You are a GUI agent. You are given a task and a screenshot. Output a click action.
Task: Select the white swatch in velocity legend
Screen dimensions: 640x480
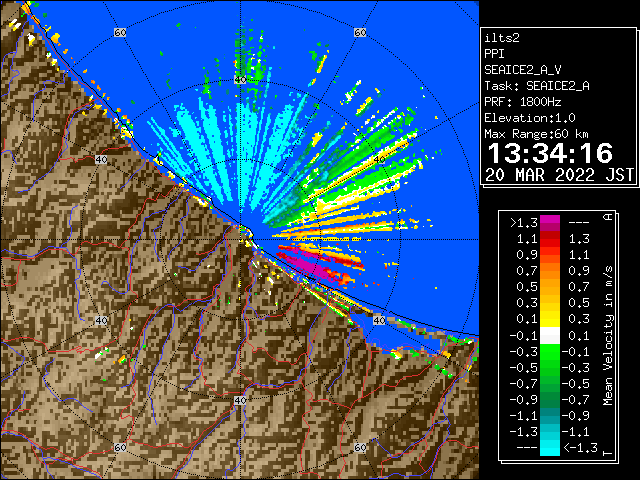point(550,336)
